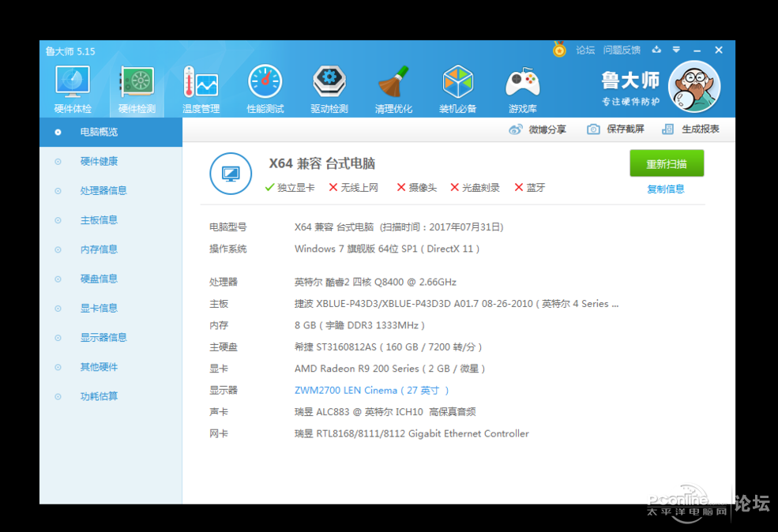Click the 复制信息 copy info link
Image resolution: width=778 pixels, height=532 pixels.
click(665, 189)
